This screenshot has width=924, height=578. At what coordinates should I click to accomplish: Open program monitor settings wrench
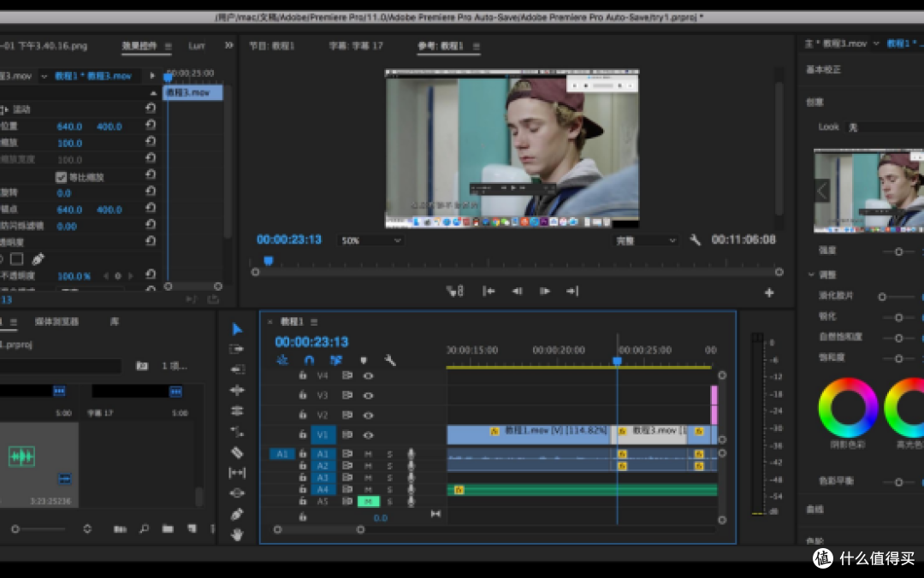click(x=696, y=239)
